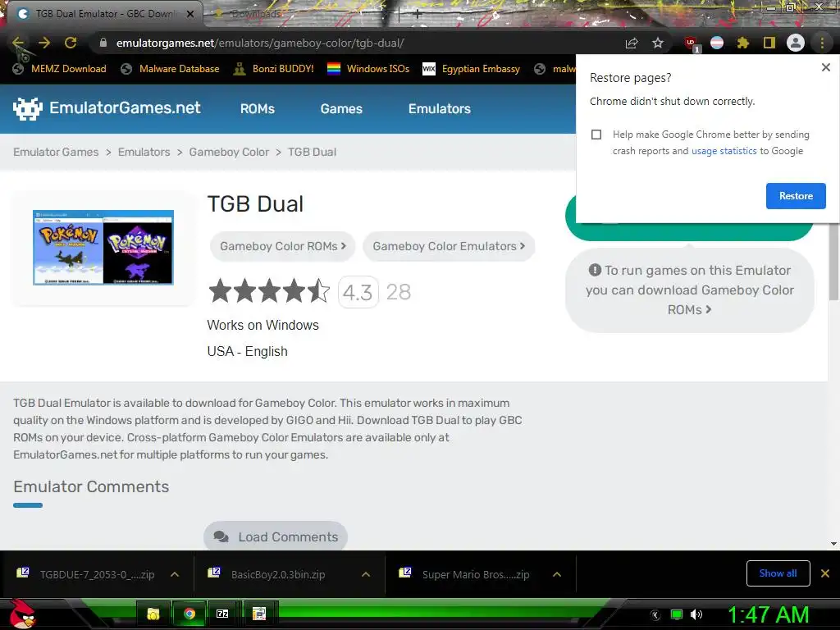Close the Restore pages popup

[x=825, y=67]
